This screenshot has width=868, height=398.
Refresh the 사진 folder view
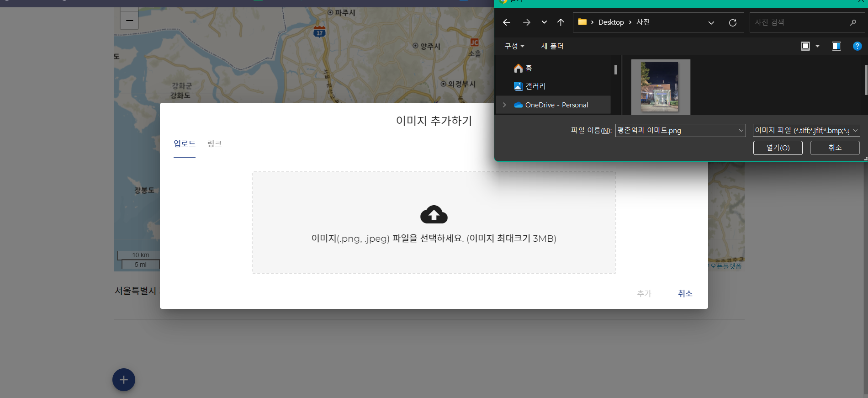732,22
